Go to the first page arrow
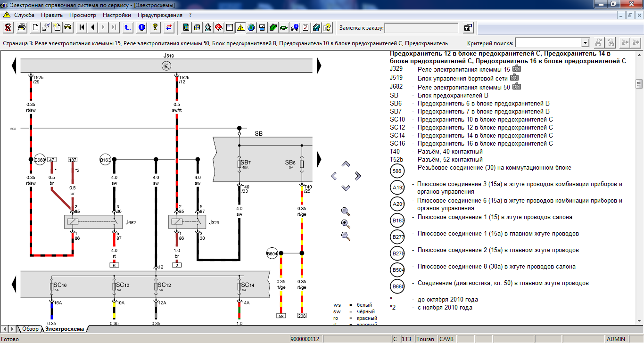Image resolution: width=644 pixels, height=343 pixels. [x=82, y=27]
